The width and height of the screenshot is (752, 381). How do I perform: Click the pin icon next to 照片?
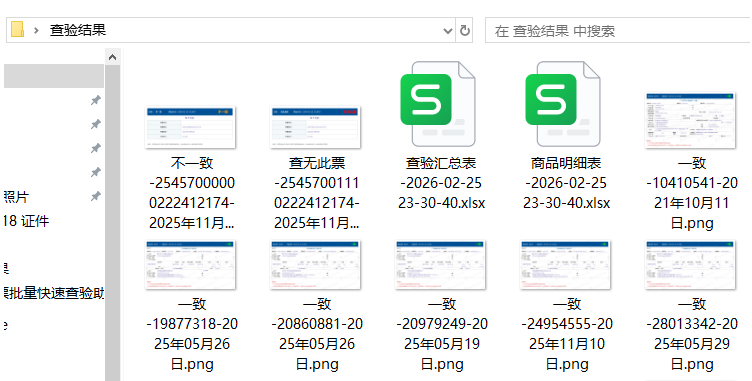(96, 196)
